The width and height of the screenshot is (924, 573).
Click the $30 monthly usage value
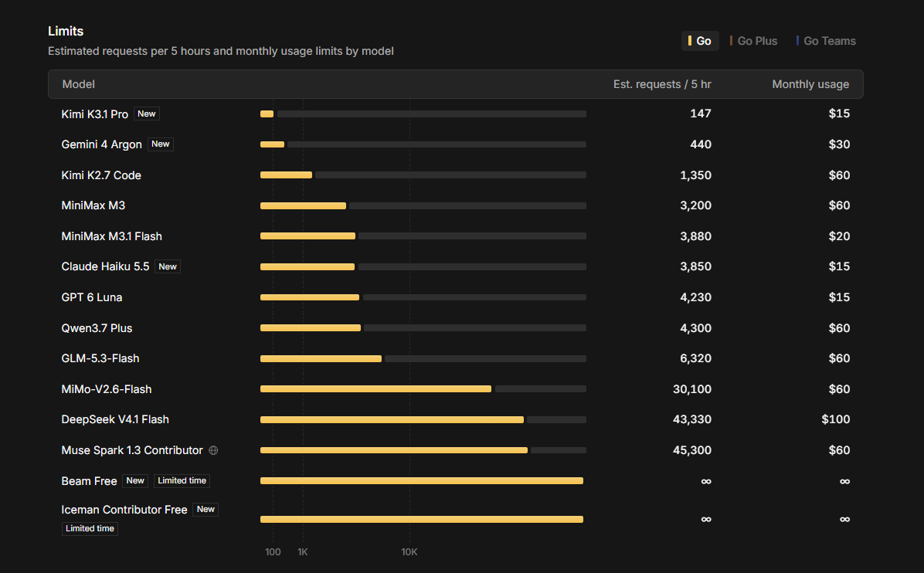839,144
